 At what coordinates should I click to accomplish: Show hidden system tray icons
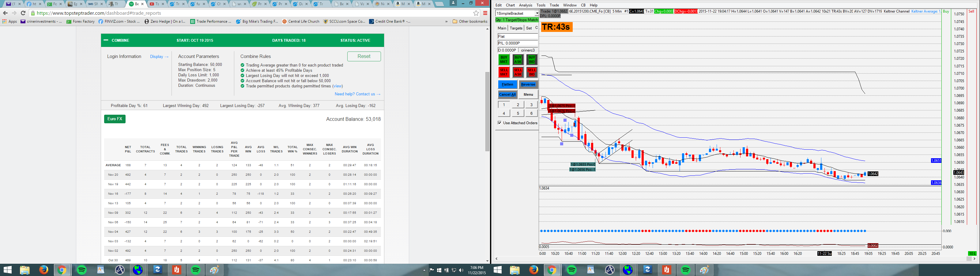point(424,270)
